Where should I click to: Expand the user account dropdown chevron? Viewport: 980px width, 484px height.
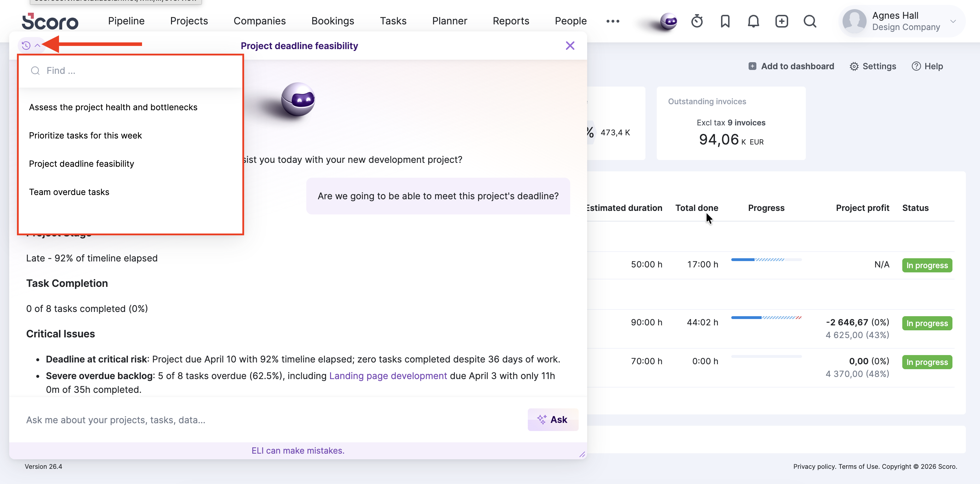tap(953, 21)
